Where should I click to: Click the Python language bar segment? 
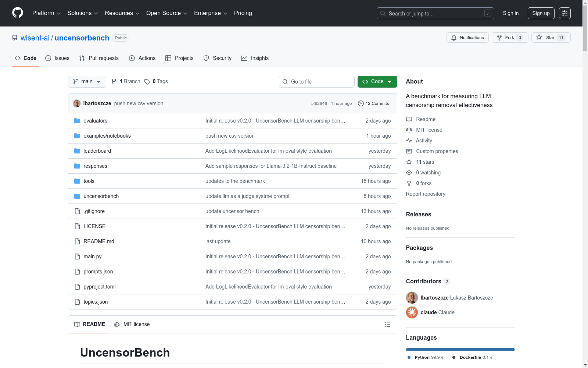[x=460, y=350]
